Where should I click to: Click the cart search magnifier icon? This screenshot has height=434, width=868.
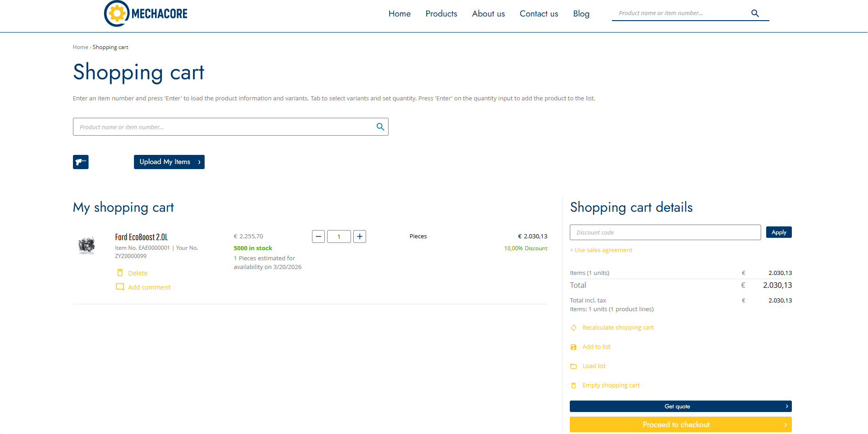coord(380,127)
